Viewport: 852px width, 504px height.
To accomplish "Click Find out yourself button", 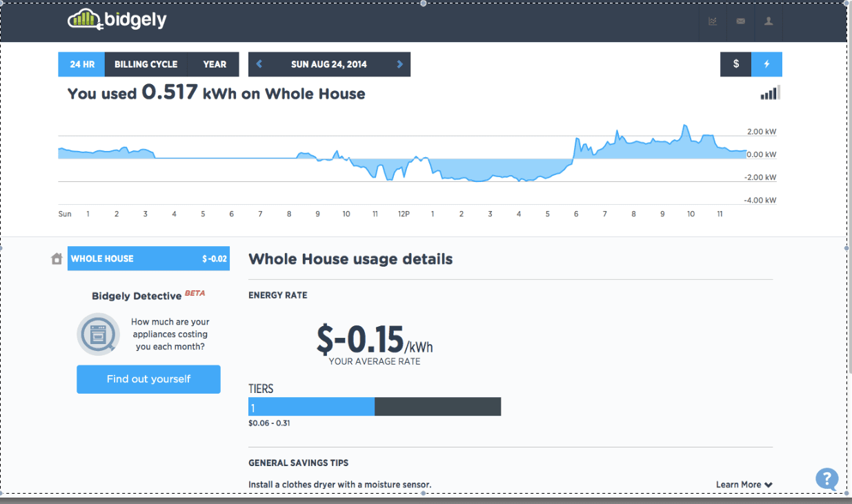I will pyautogui.click(x=148, y=379).
